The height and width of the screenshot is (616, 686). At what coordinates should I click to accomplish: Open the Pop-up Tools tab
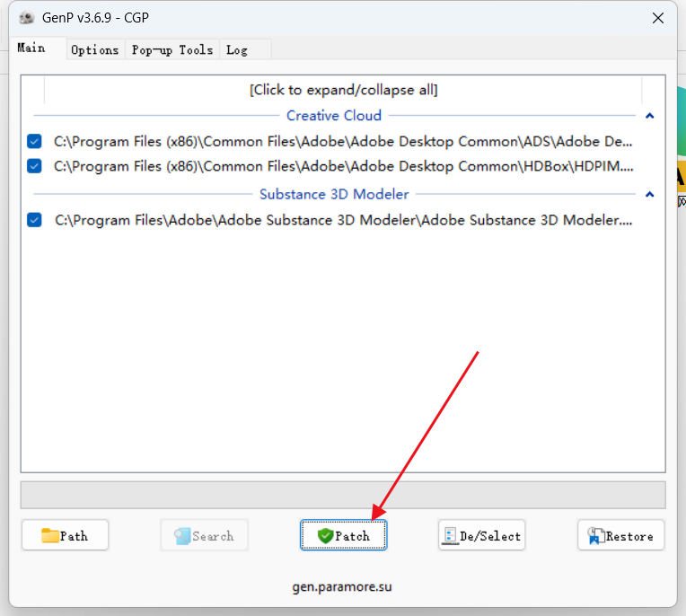(172, 50)
